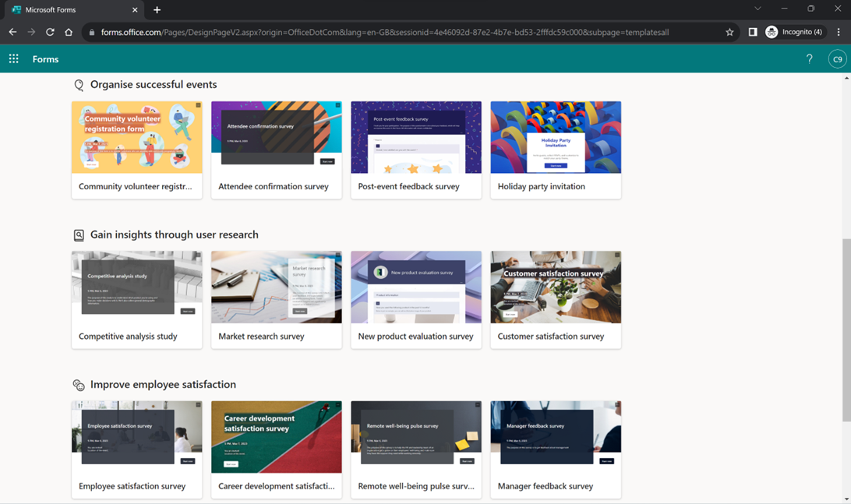Click the padlock icon in the address bar
The width and height of the screenshot is (851, 504).
tap(93, 32)
